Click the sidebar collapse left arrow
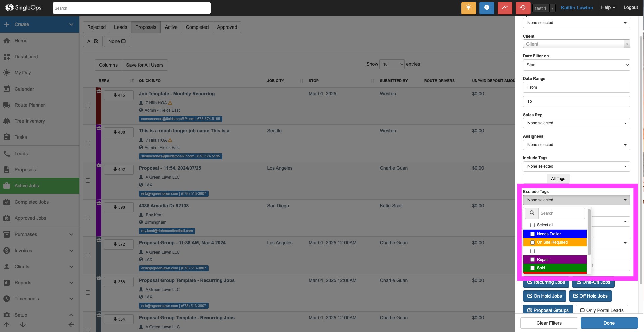The width and height of the screenshot is (644, 332). [x=71, y=325]
